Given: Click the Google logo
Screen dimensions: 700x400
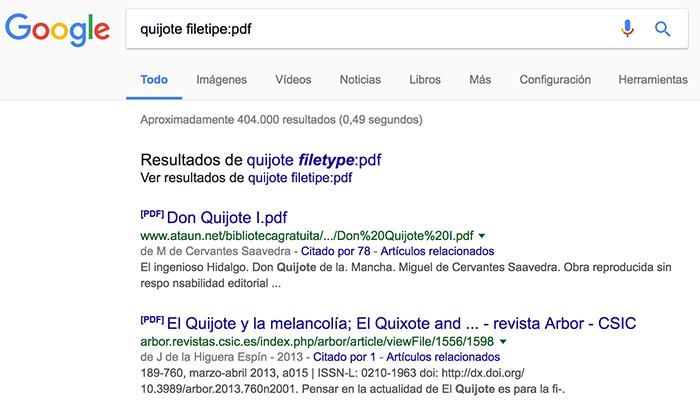Looking at the screenshot, I should coord(57,29).
